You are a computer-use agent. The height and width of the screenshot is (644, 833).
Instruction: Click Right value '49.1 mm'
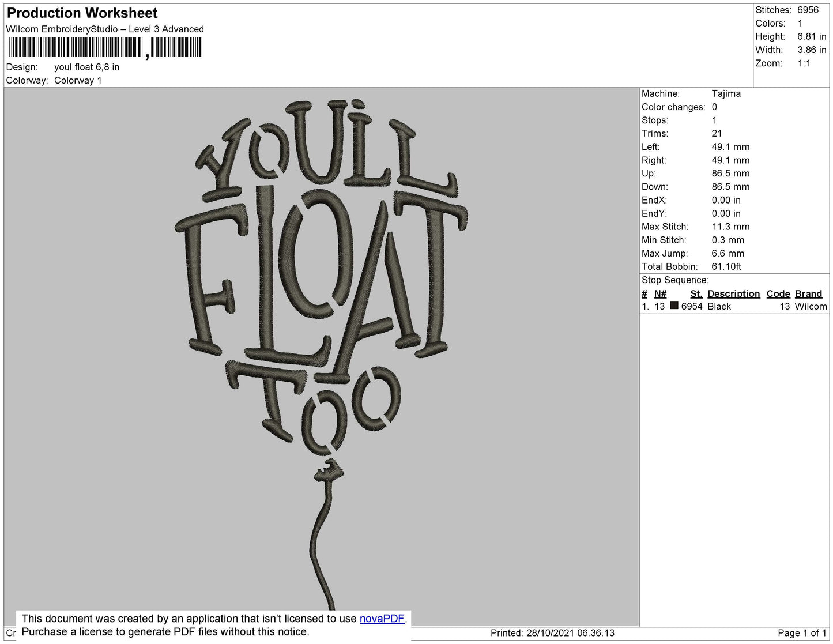coord(731,160)
